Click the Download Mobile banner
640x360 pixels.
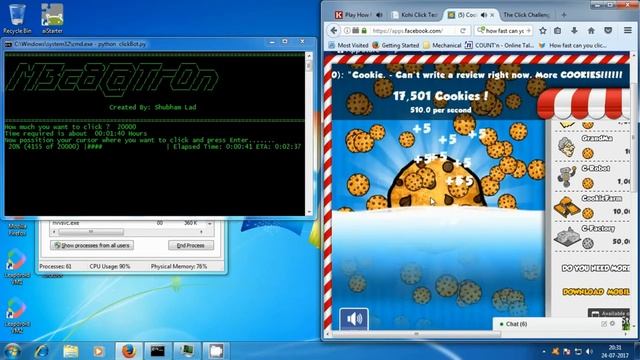[x=596, y=291]
